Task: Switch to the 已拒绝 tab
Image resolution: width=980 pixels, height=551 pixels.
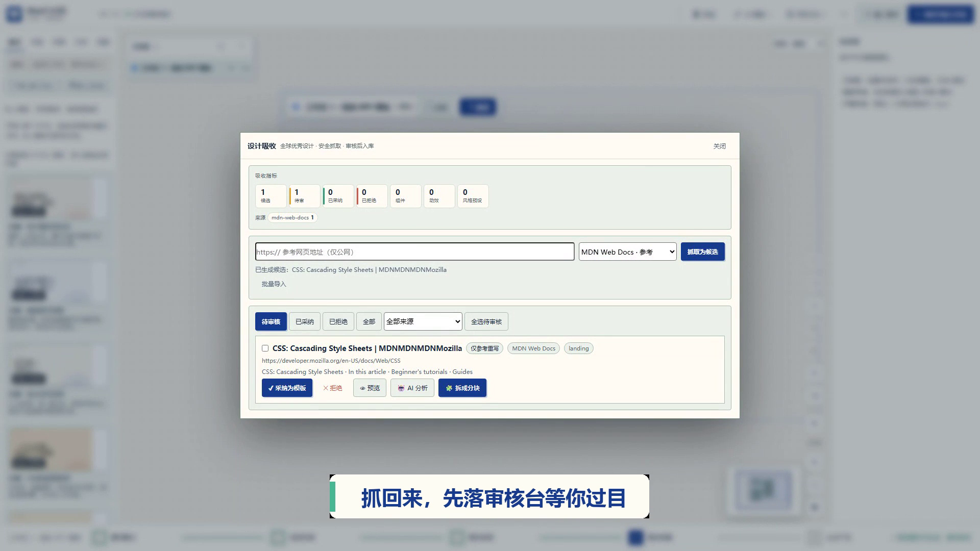Action: (x=338, y=321)
